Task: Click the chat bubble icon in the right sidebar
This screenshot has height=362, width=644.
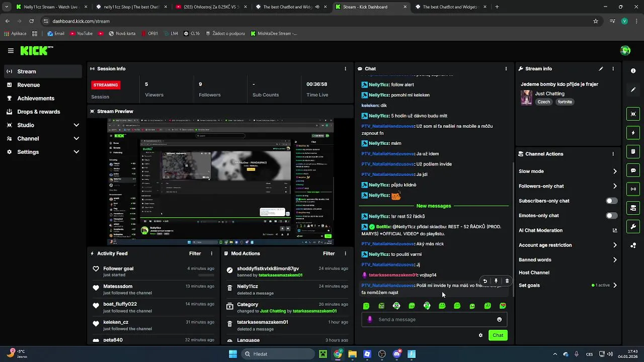Action: tap(633, 170)
